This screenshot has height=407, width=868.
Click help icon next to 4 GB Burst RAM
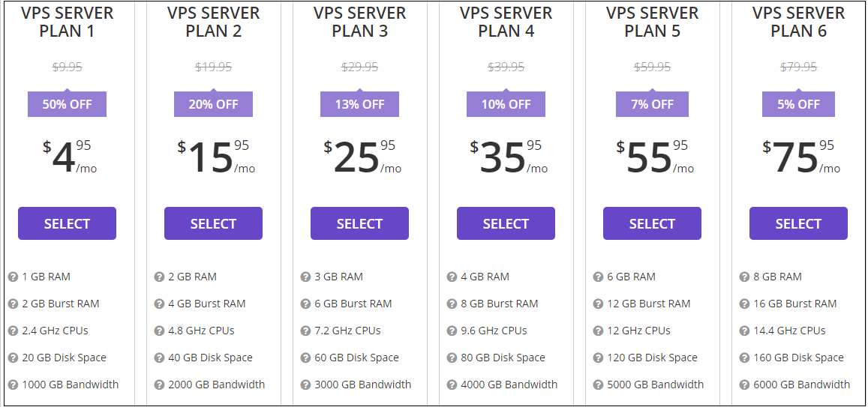tap(159, 304)
